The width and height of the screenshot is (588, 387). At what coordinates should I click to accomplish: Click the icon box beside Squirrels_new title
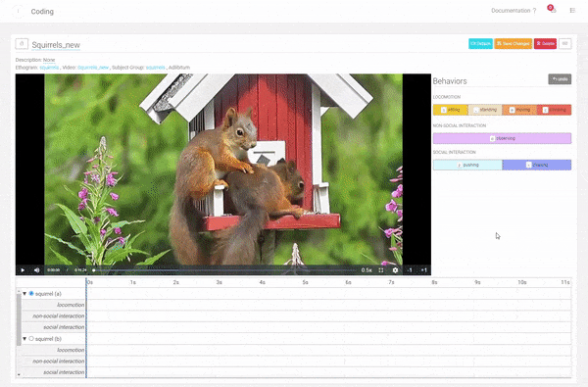tap(22, 44)
